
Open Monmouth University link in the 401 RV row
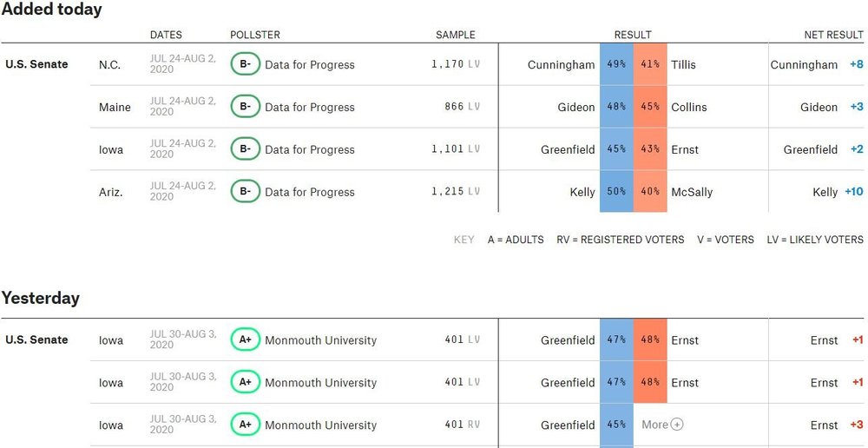coord(320,425)
